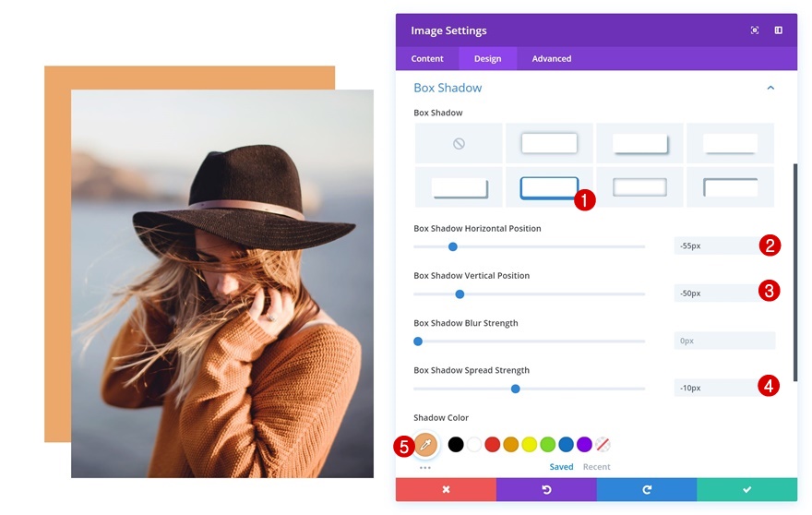Click the settings panel scrollbar
812x515 pixels.
pyautogui.click(x=795, y=272)
